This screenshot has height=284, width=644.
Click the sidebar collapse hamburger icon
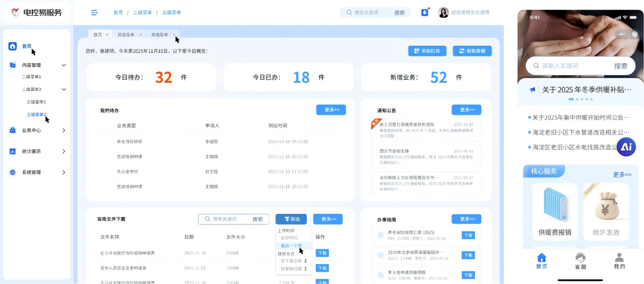tap(94, 13)
